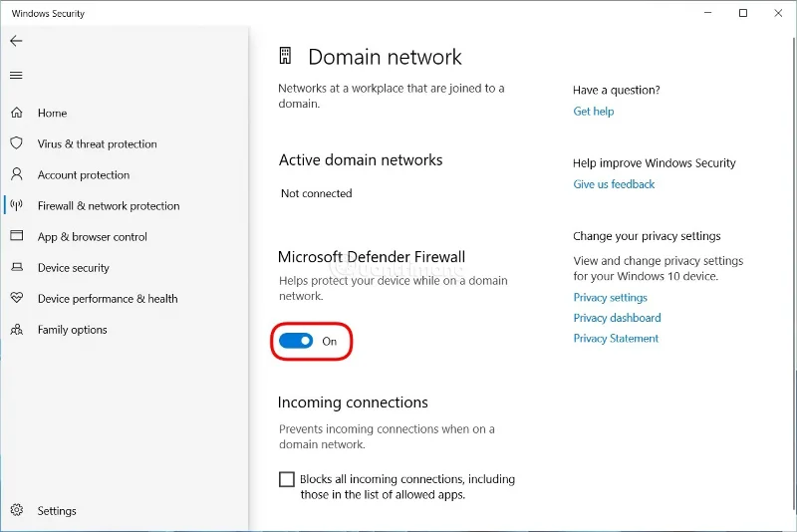The width and height of the screenshot is (797, 532).
Task: Click the back arrow icon
Action: (x=16, y=41)
